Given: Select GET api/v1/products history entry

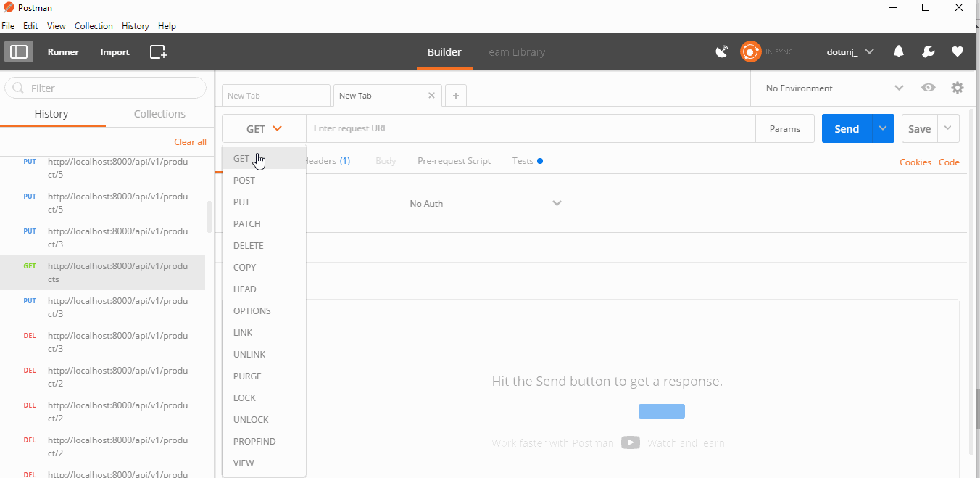Looking at the screenshot, I should tap(102, 273).
